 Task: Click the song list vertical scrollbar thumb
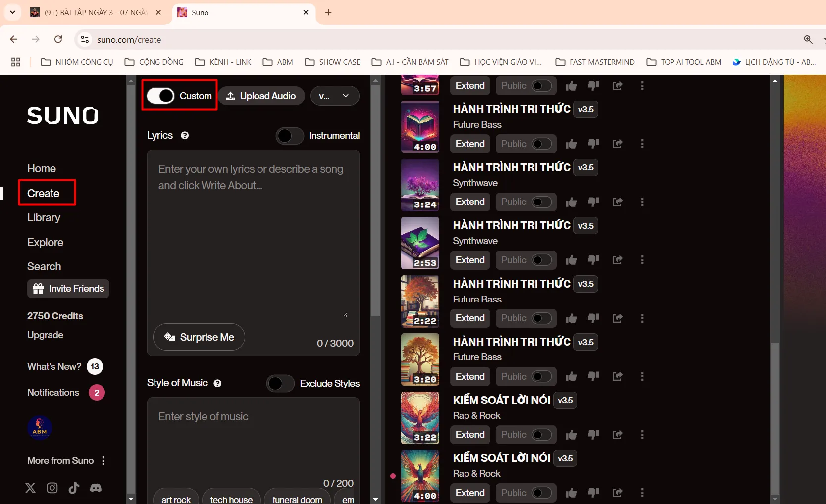[x=775, y=419]
